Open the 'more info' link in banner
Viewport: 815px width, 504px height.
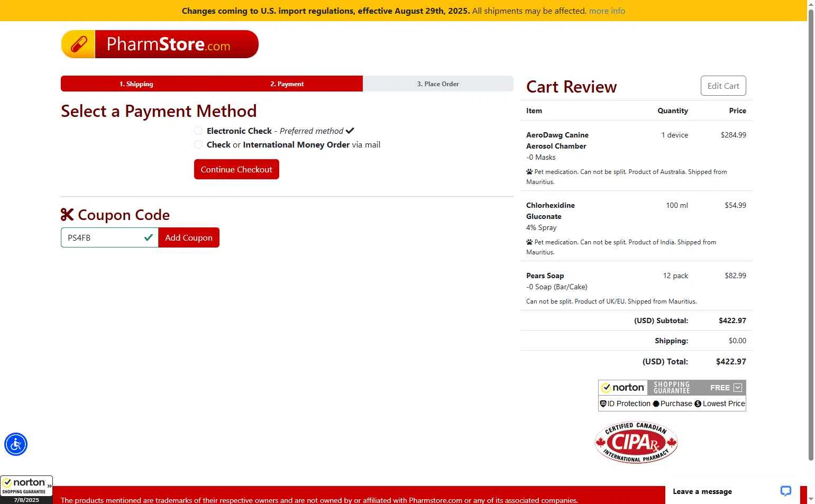click(x=607, y=11)
